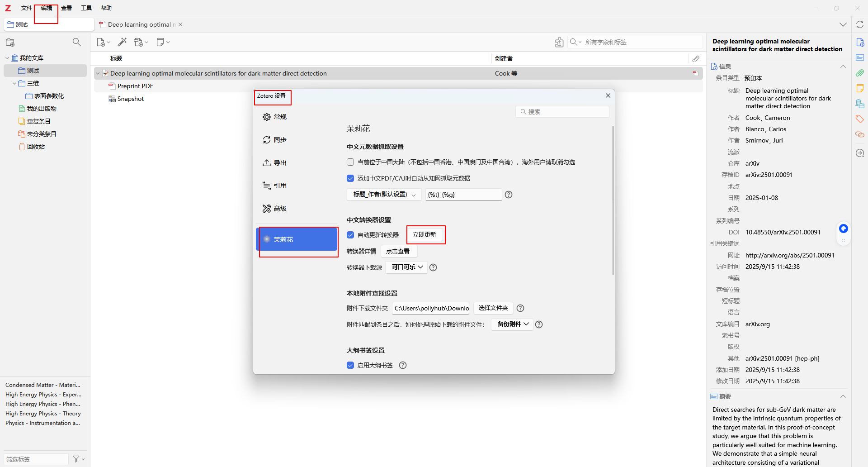Click the collection search magnifier icon
The height and width of the screenshot is (467, 868).
click(x=77, y=42)
